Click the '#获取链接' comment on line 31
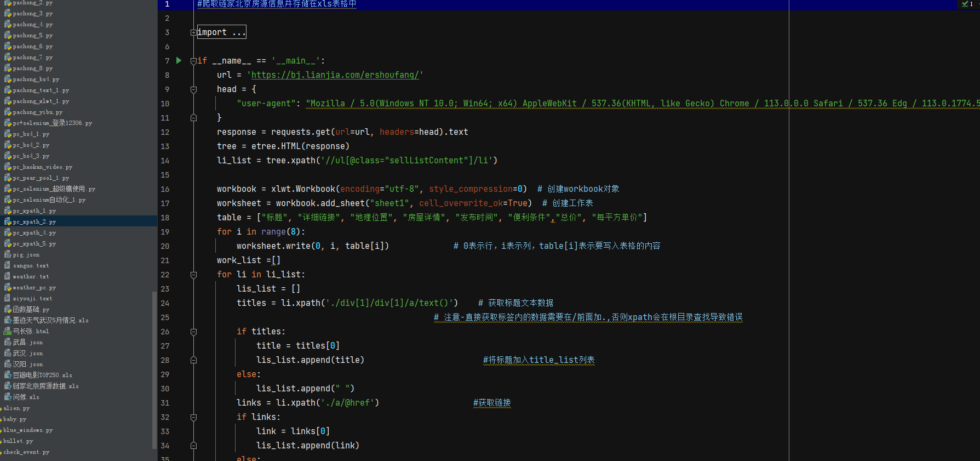This screenshot has width=980, height=461. [492, 403]
